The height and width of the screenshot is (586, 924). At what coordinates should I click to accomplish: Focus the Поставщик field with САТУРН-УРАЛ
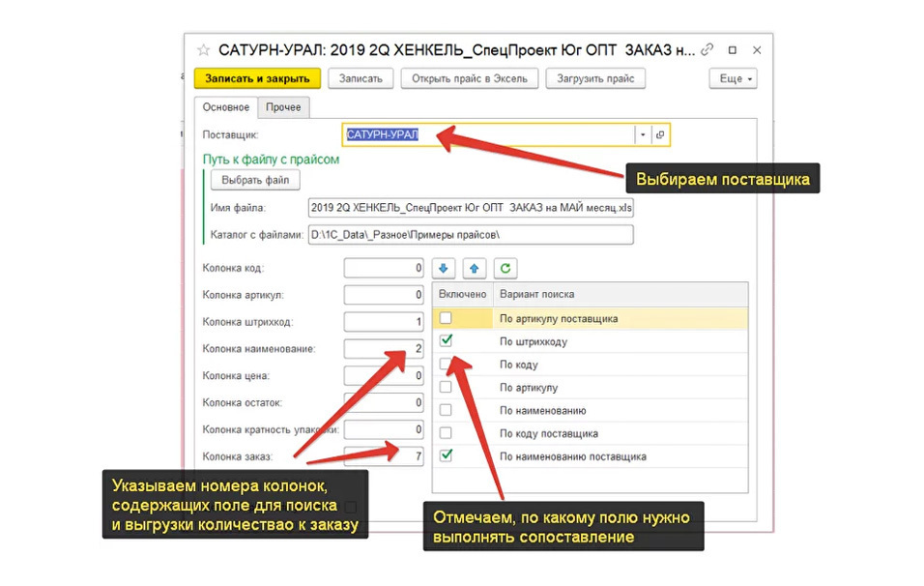488,135
